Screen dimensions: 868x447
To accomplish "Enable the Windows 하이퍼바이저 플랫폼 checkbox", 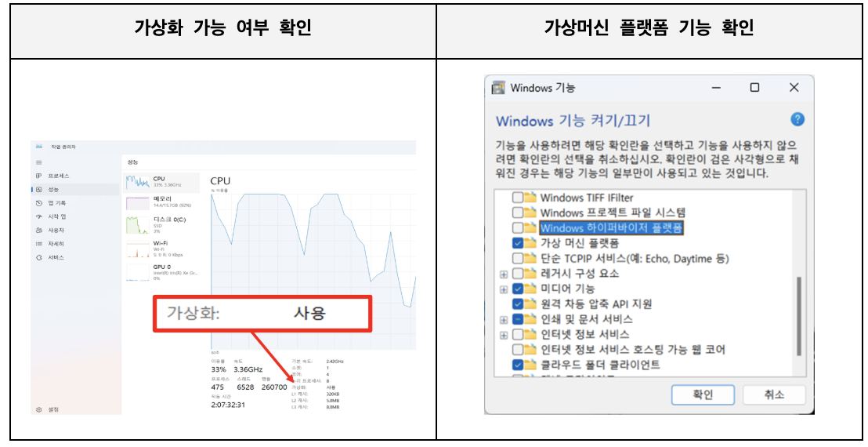I will pyautogui.click(x=518, y=228).
